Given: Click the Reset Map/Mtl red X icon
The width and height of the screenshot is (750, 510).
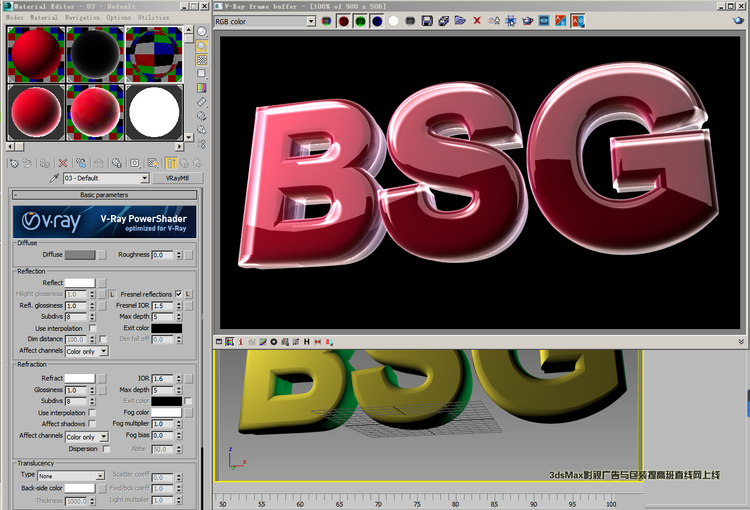Looking at the screenshot, I should (62, 163).
